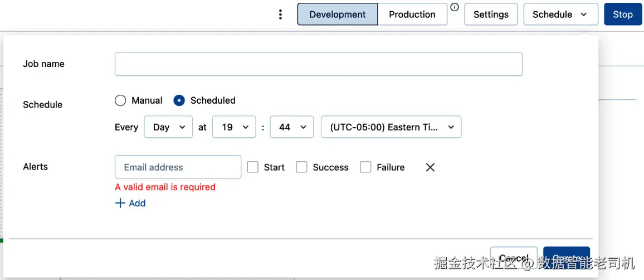Change the Eastern Time timezone dropdown
This screenshot has width=644, height=280.
click(x=391, y=127)
